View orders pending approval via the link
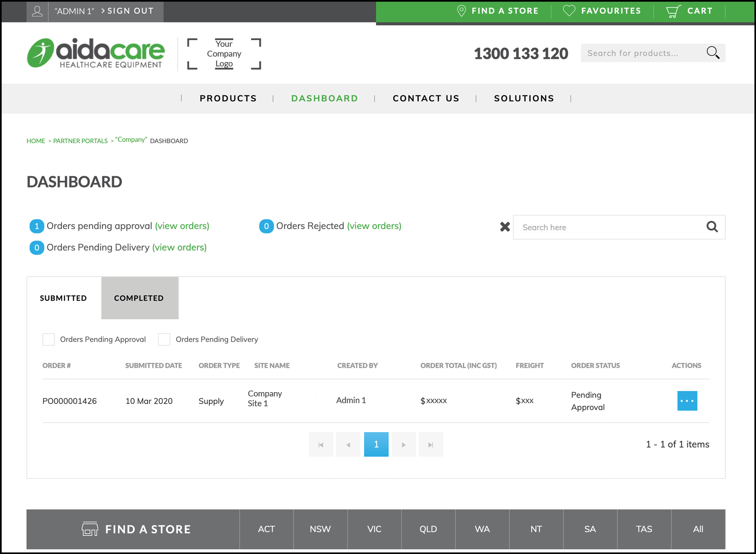 point(181,226)
